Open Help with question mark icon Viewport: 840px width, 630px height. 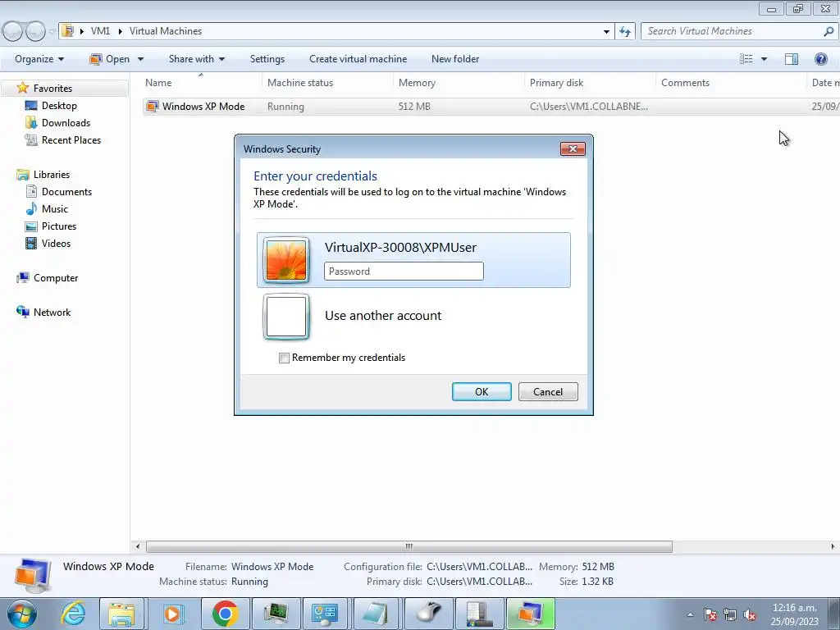(x=820, y=59)
